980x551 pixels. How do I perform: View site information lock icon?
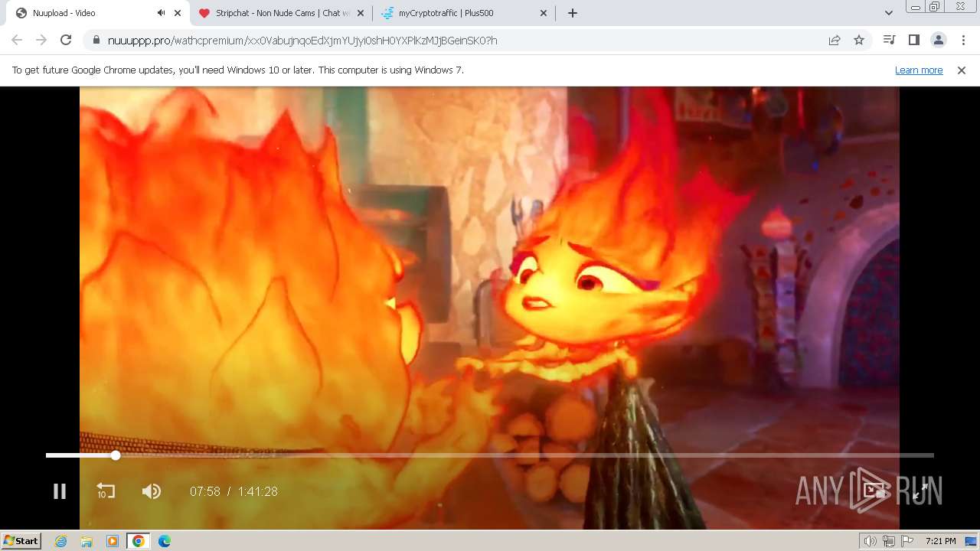click(x=96, y=40)
